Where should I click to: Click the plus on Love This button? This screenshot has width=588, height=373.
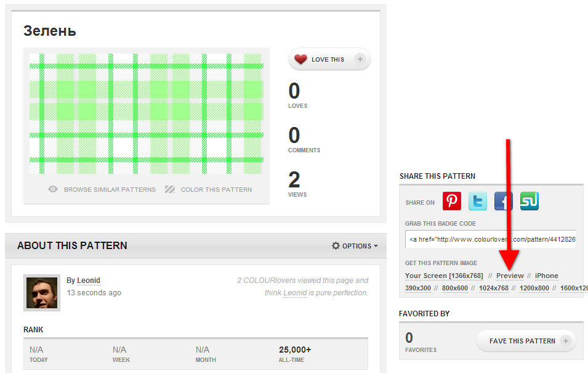tap(360, 60)
